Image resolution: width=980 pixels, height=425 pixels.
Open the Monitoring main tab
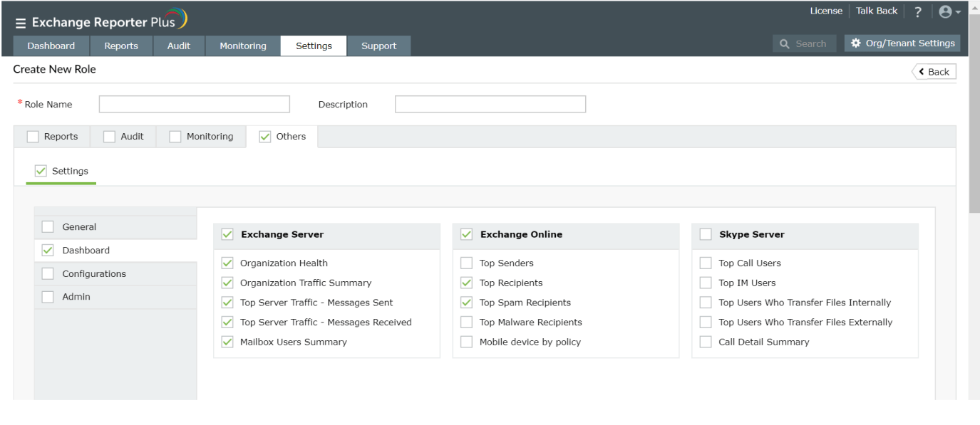point(242,46)
